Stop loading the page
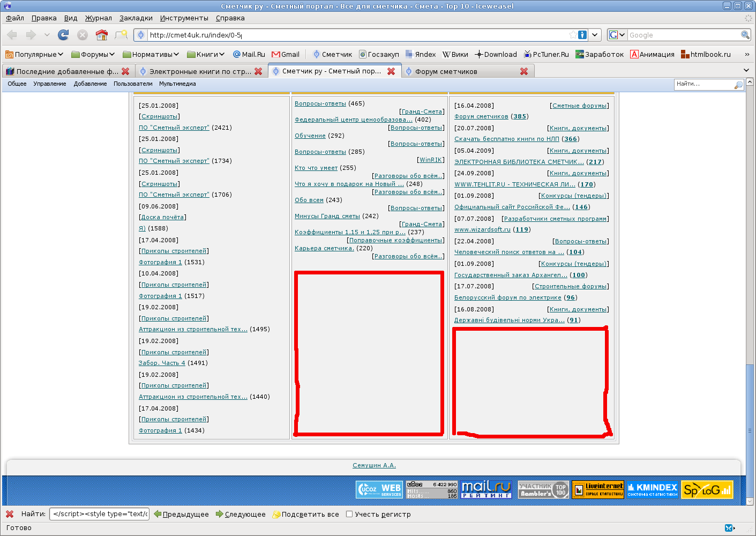The width and height of the screenshot is (756, 536). 83,35
